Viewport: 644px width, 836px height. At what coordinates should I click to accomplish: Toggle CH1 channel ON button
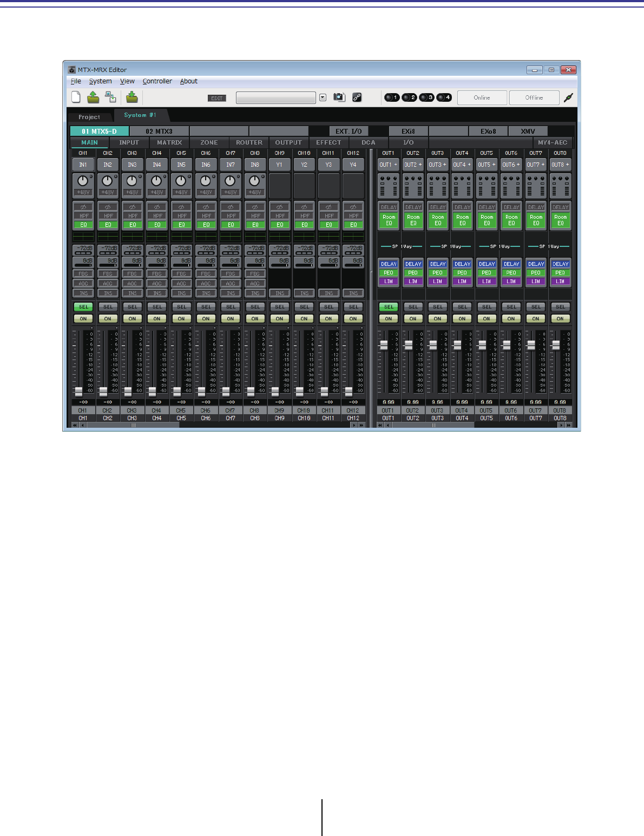pyautogui.click(x=83, y=318)
